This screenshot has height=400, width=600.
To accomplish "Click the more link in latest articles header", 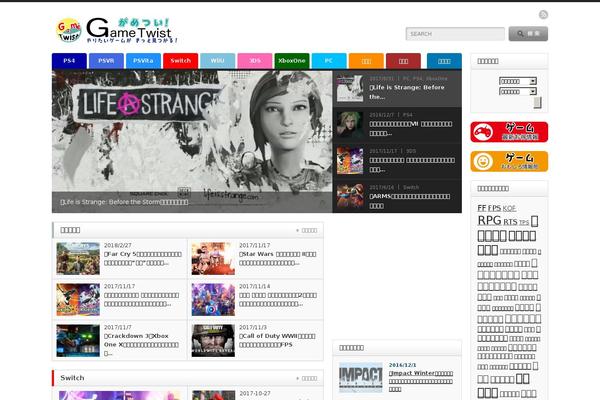I will point(307,230).
